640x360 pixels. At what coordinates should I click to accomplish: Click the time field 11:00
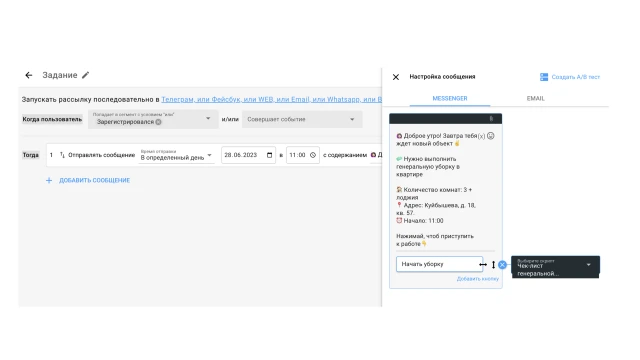tap(302, 155)
